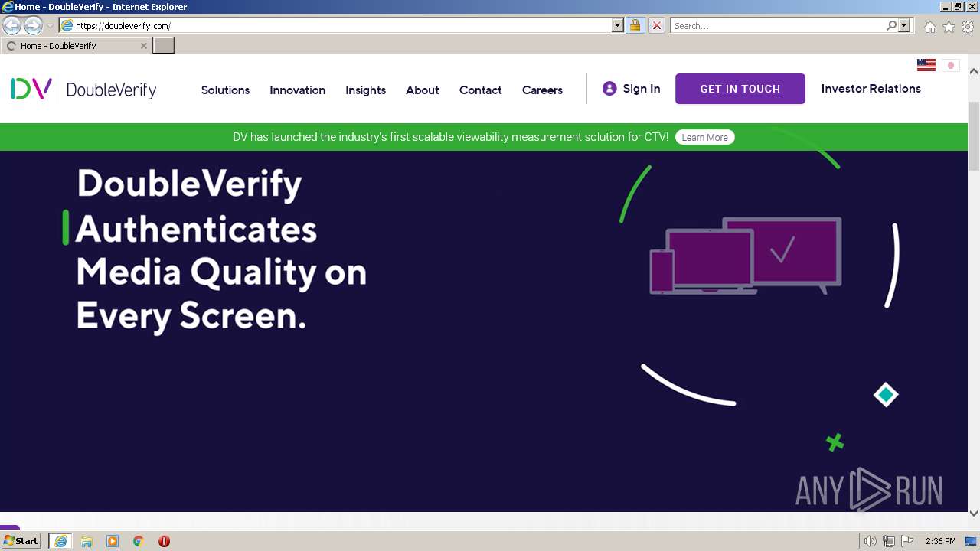This screenshot has height=551, width=980.
Task: Open the media player taskbar icon
Action: pos(113,541)
